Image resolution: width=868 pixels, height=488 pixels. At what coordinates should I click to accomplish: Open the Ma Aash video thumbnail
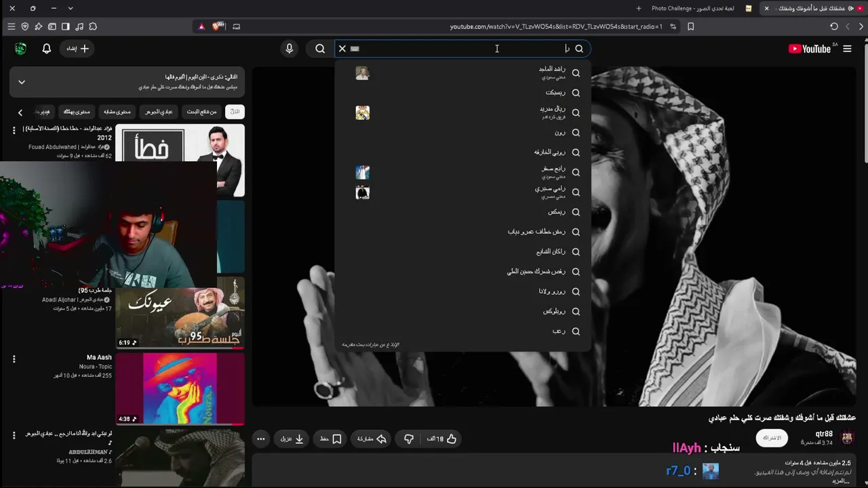click(x=180, y=388)
